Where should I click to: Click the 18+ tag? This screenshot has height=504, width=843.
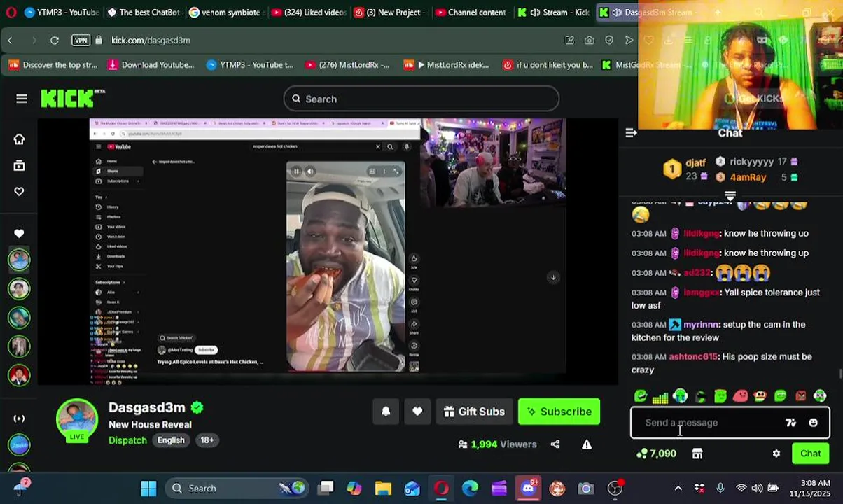(207, 440)
